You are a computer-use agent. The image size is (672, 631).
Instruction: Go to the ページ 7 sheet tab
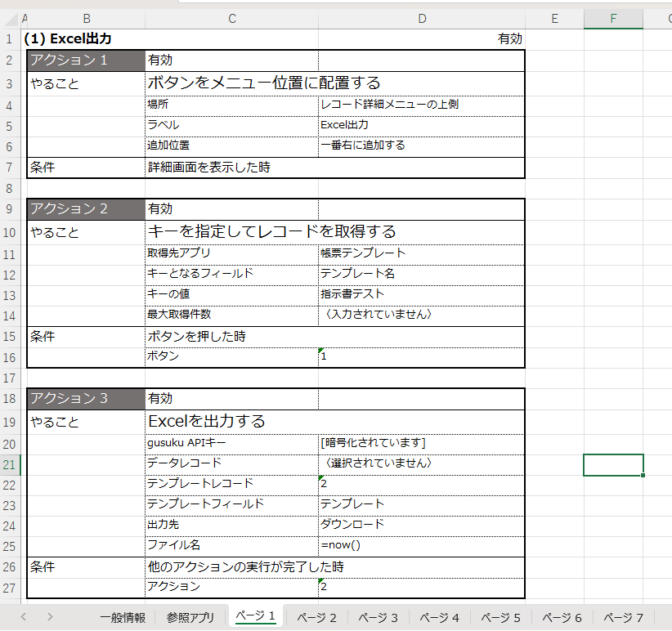[623, 617]
